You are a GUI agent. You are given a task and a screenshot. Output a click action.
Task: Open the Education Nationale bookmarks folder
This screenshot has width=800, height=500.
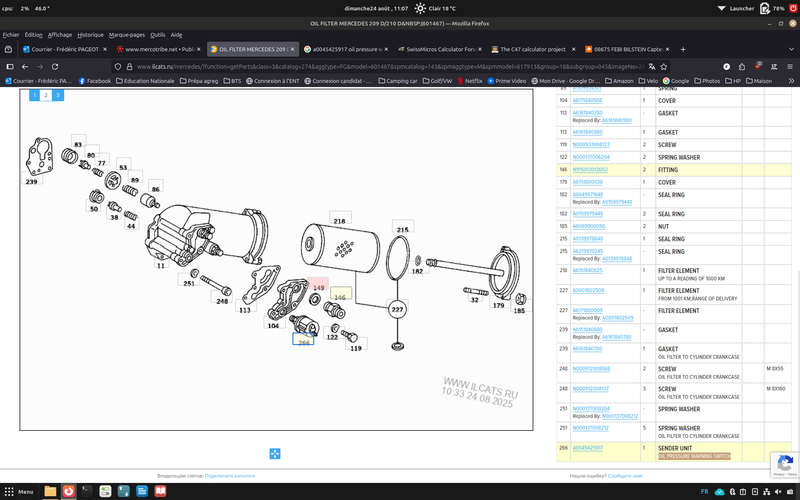pos(145,81)
